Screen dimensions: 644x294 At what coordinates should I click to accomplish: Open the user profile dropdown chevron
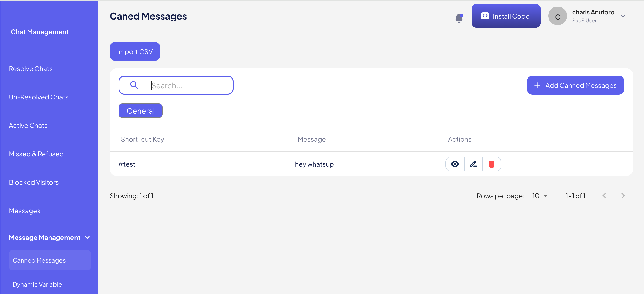623,16
